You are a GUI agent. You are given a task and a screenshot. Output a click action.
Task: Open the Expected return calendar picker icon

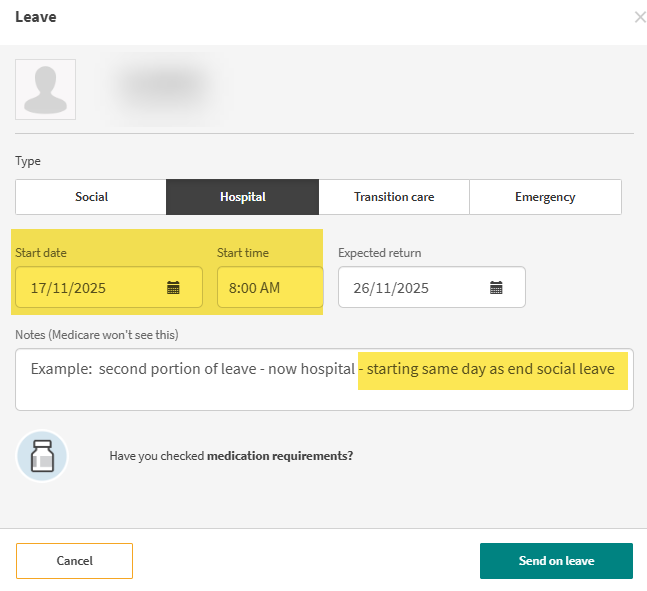(496, 288)
